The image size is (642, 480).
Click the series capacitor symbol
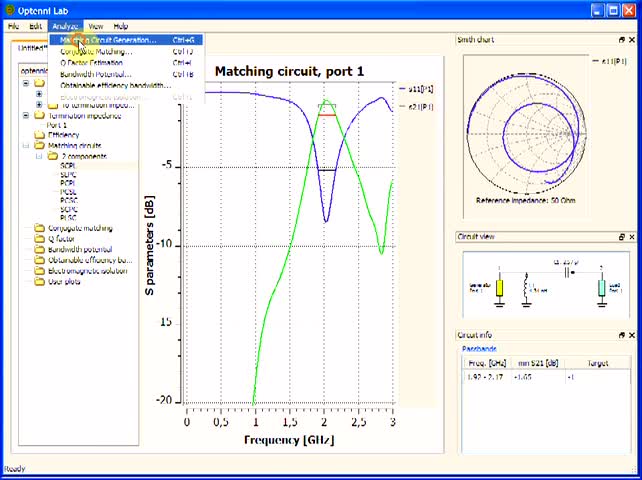click(x=567, y=272)
